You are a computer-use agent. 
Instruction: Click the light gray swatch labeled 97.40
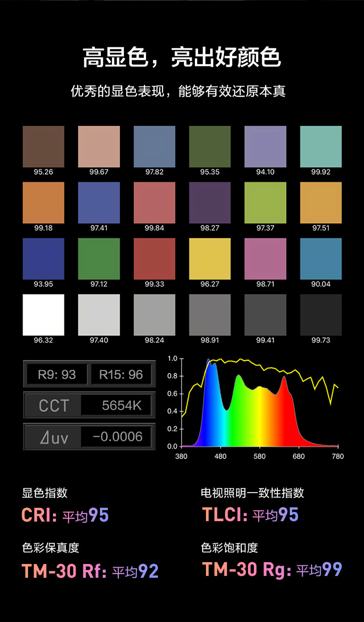click(x=99, y=315)
